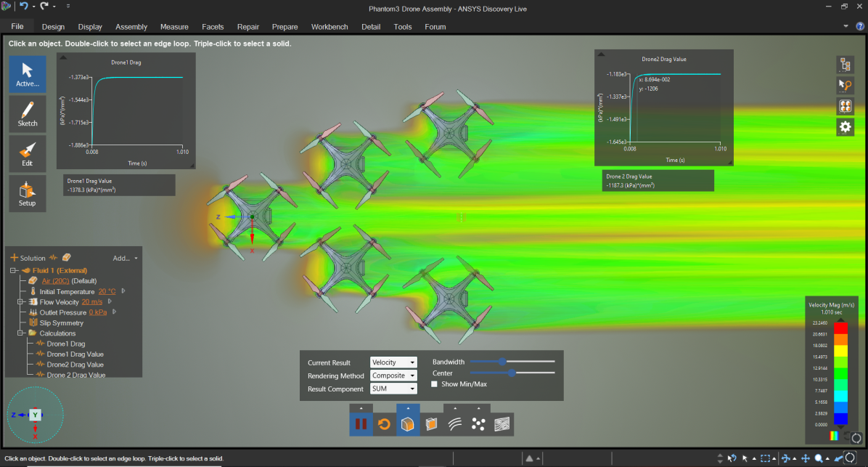Choose the Sketch tool

(27, 114)
